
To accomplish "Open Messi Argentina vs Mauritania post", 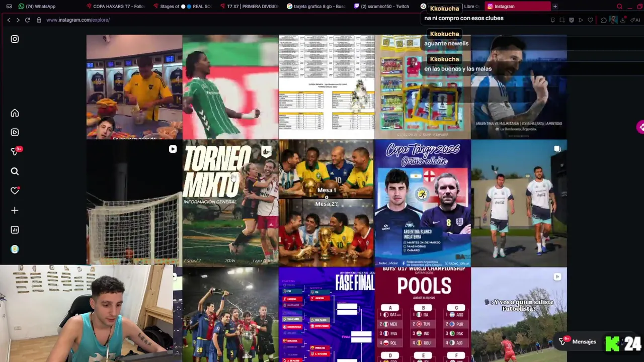I will (x=519, y=86).
